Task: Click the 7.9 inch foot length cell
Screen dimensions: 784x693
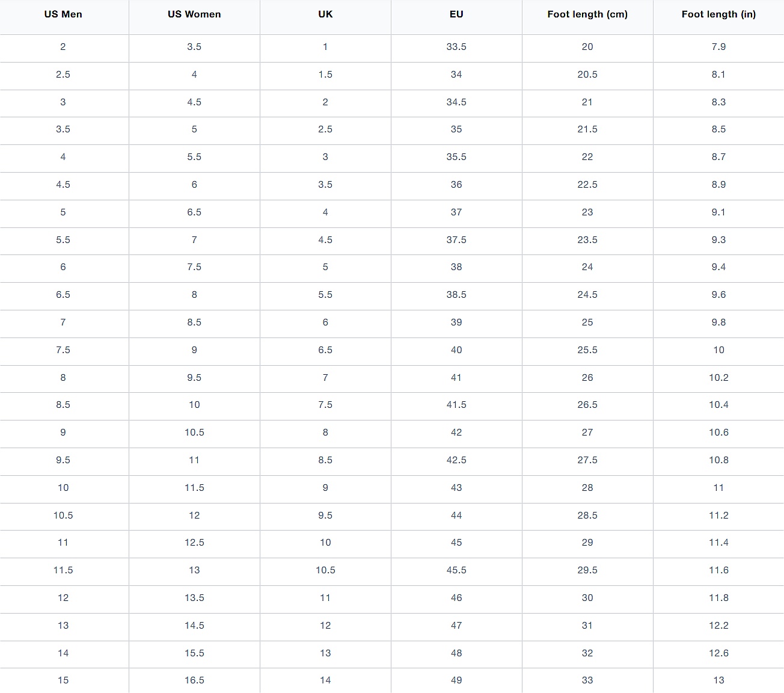Action: [x=718, y=47]
